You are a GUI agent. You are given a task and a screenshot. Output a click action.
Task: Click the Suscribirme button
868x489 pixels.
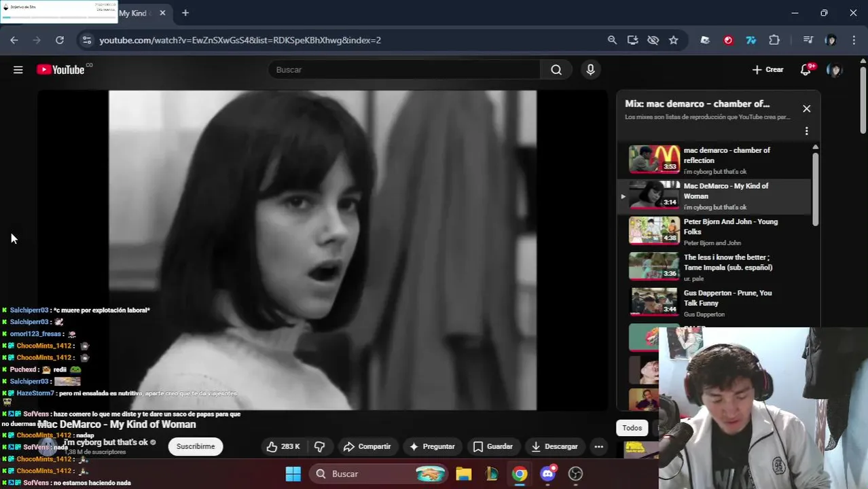point(196,446)
